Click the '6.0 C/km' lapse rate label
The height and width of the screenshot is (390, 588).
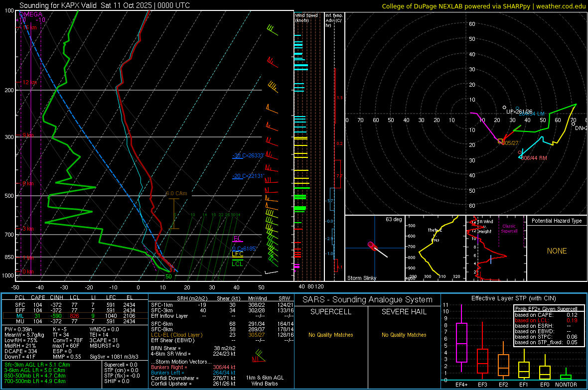click(176, 193)
